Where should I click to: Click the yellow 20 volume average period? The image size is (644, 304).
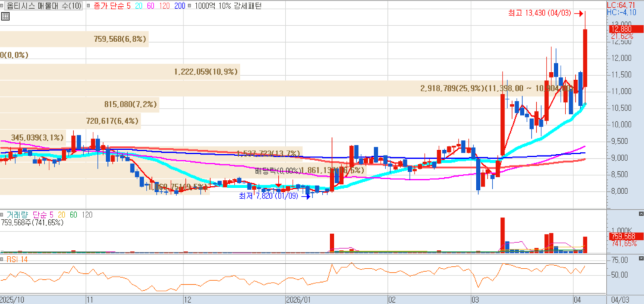(x=61, y=215)
